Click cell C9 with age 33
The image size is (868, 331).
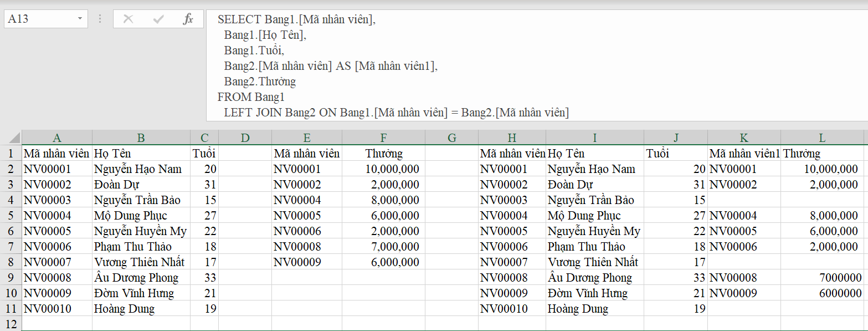(x=204, y=278)
